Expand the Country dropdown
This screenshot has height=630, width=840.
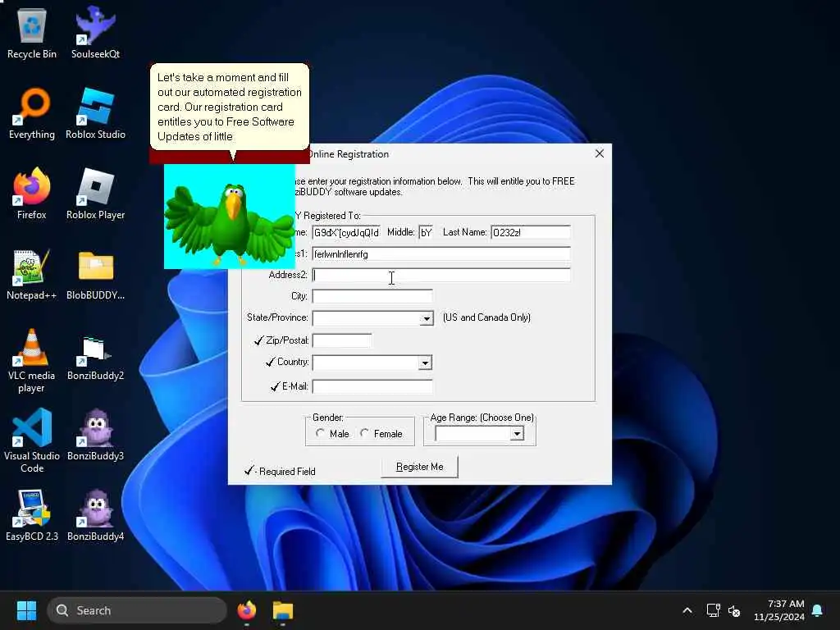pyautogui.click(x=425, y=363)
